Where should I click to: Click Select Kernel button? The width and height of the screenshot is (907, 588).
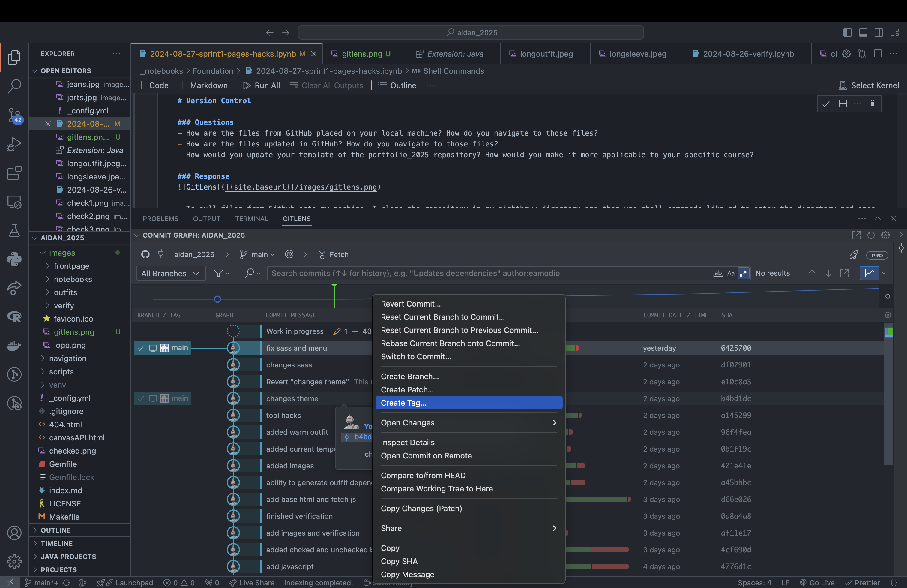click(x=869, y=85)
